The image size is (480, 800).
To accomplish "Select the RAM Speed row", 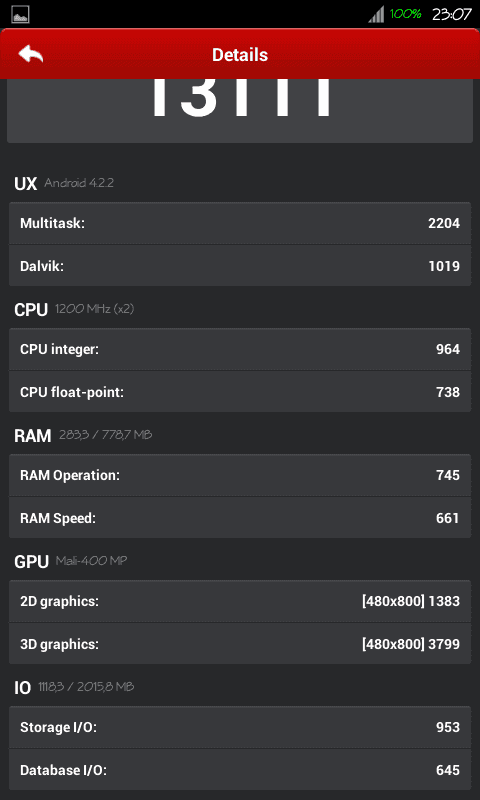I will [240, 518].
